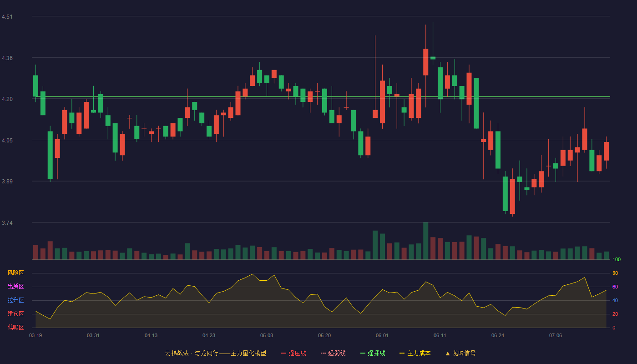Click the 3.74 price axis label
The width and height of the screenshot is (637, 364).
click(x=7, y=223)
